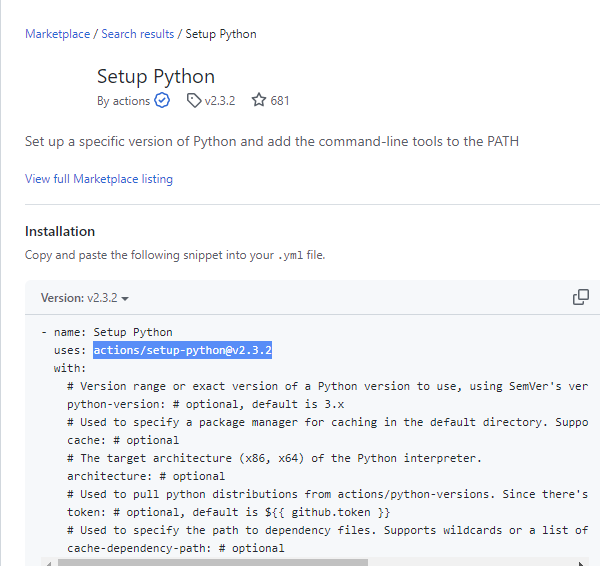The width and height of the screenshot is (600, 566).
Task: Click the Setup Python page title
Action: (x=156, y=77)
